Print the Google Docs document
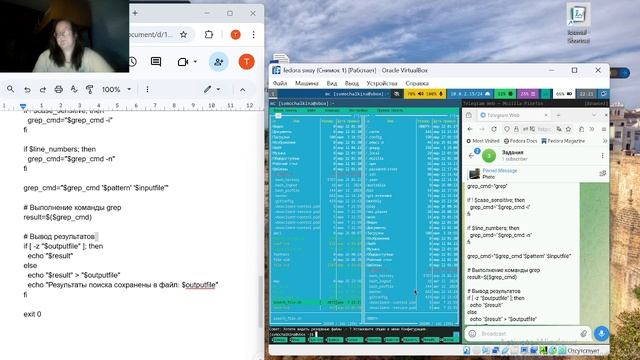This screenshot has width=640, height=360. pyautogui.click(x=58, y=89)
